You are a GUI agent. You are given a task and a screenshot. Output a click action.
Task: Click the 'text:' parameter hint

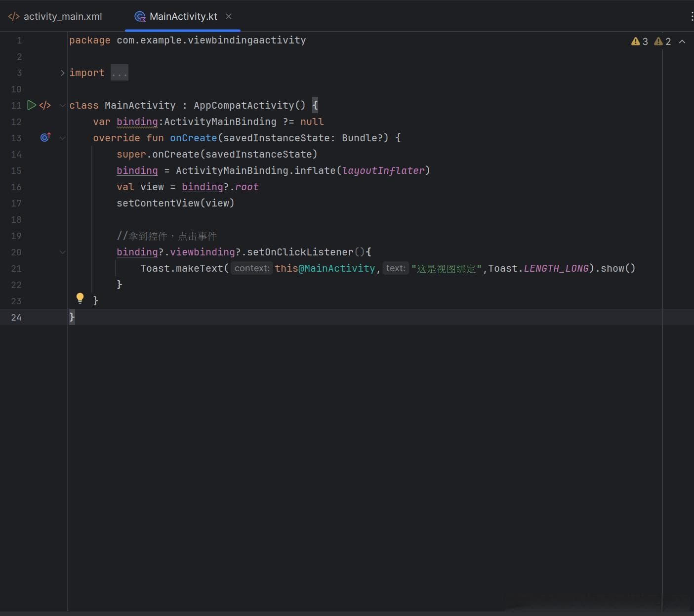396,268
